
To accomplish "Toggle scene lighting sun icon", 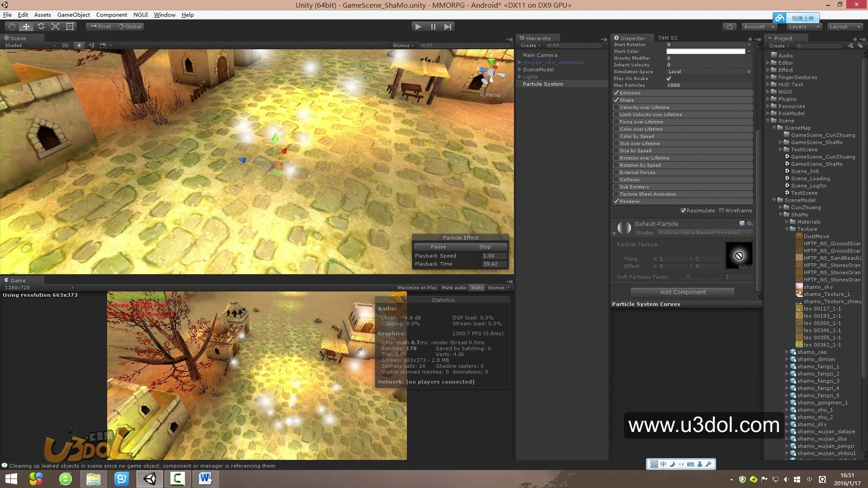I will 79,45.
